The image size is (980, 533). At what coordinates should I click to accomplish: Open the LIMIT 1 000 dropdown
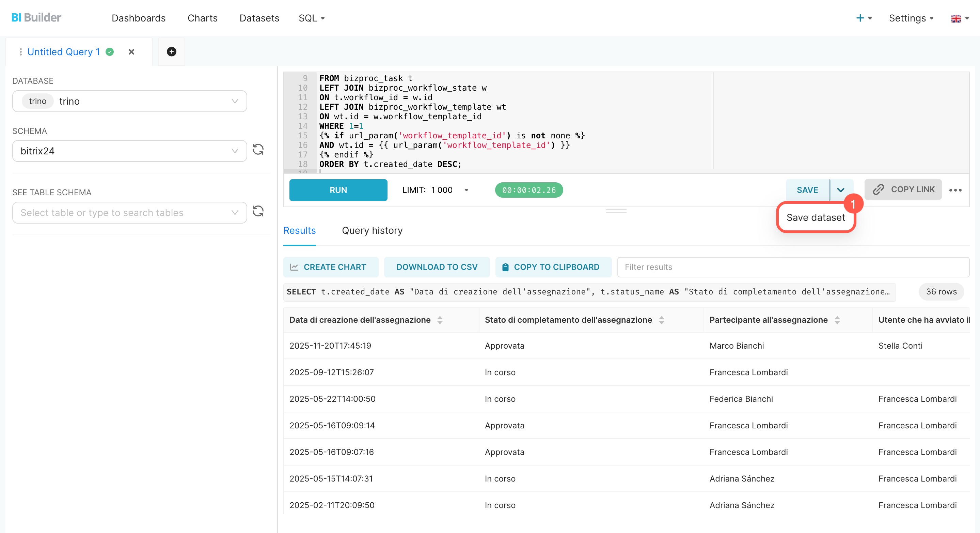pos(466,190)
